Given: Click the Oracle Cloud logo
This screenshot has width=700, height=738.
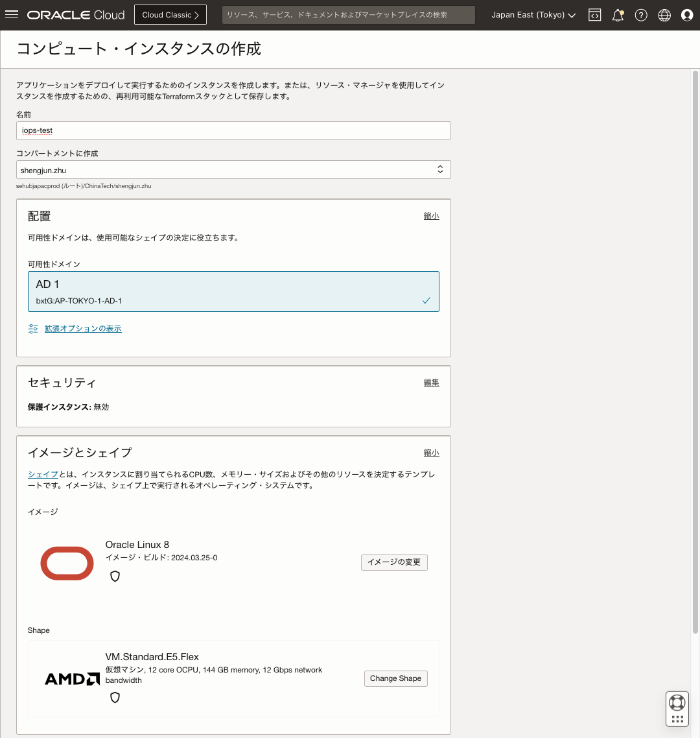Looking at the screenshot, I should coord(76,15).
